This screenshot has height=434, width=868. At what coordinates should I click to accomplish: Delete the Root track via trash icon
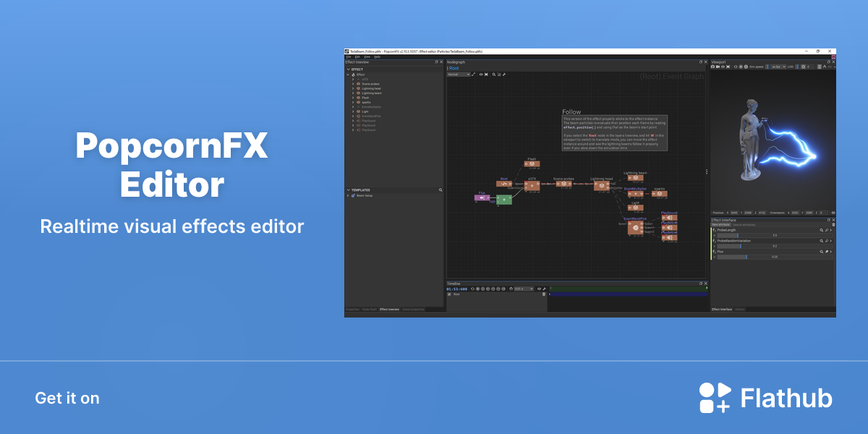click(x=544, y=294)
